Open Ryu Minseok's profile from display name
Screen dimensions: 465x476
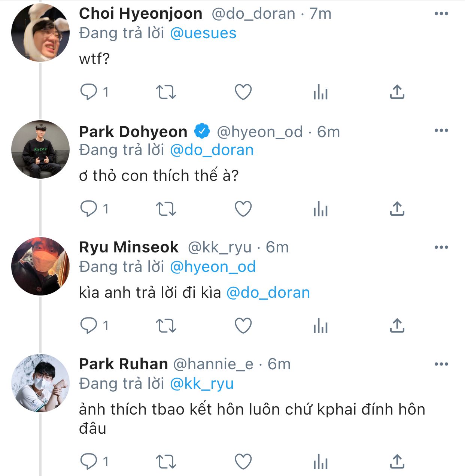129,247
